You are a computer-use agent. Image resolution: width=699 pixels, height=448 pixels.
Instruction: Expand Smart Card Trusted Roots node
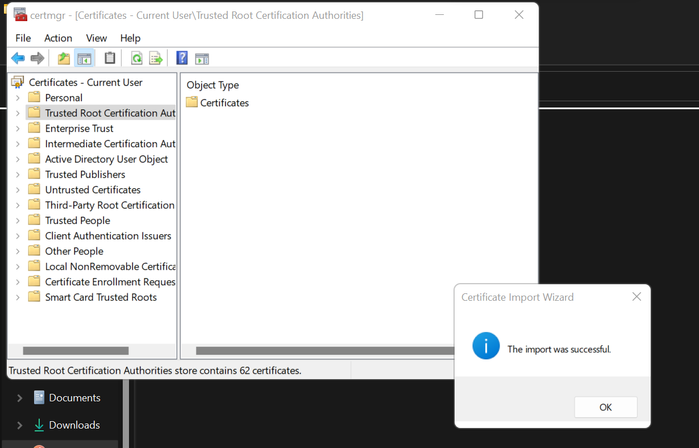[x=17, y=297]
